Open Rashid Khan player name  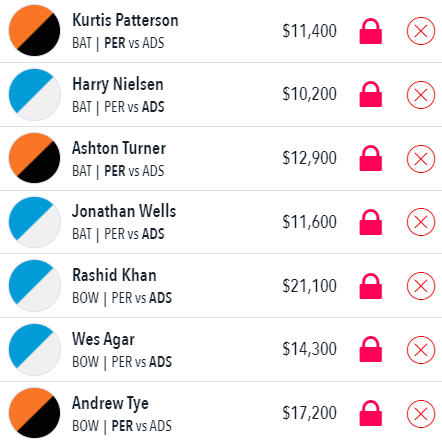(x=114, y=275)
